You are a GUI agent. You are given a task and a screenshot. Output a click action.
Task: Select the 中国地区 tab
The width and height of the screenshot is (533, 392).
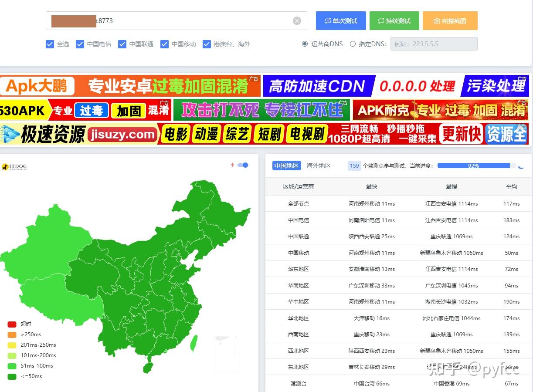tap(286, 166)
